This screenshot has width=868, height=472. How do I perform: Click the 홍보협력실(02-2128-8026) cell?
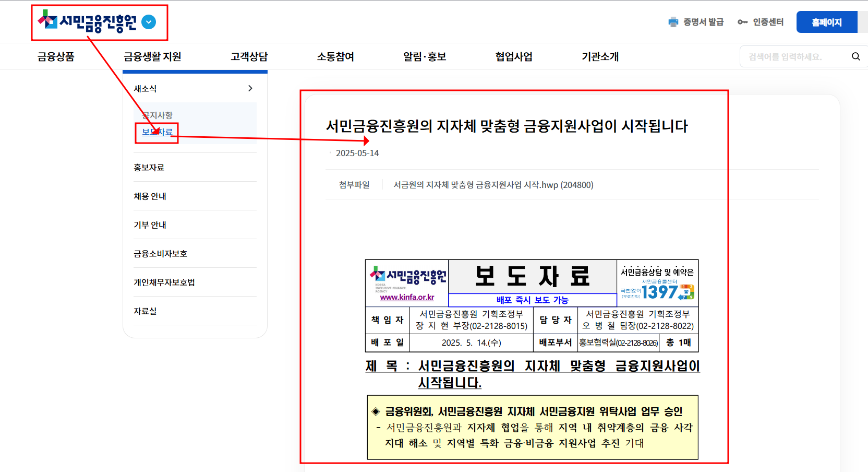pyautogui.click(x=618, y=343)
